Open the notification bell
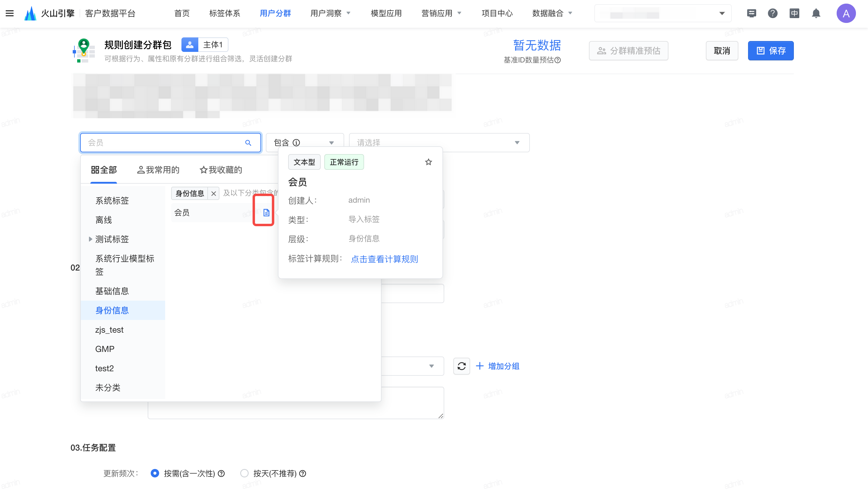Viewport: 868px width, 494px height. tap(816, 13)
